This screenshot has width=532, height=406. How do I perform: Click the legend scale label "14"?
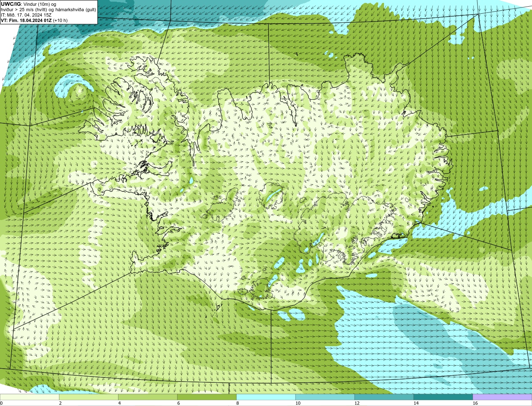[416, 403]
